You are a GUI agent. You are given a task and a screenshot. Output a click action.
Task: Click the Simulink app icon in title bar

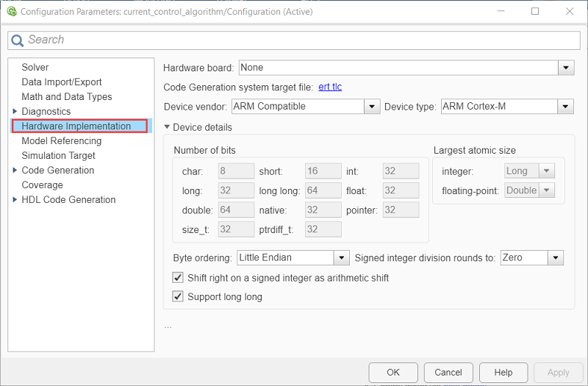click(10, 11)
